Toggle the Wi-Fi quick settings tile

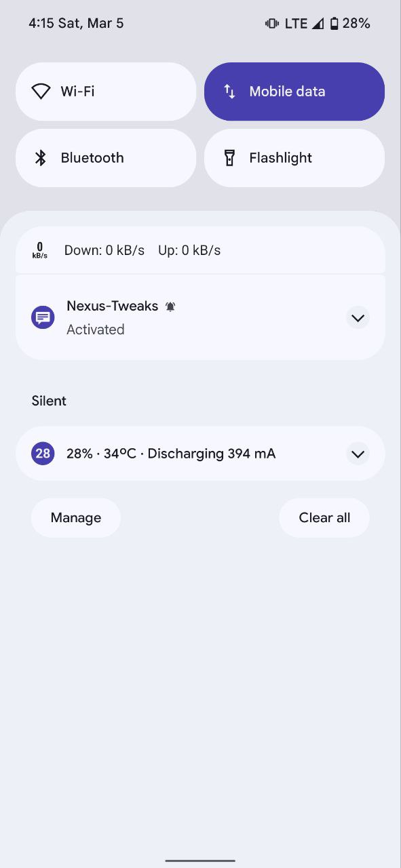(106, 92)
